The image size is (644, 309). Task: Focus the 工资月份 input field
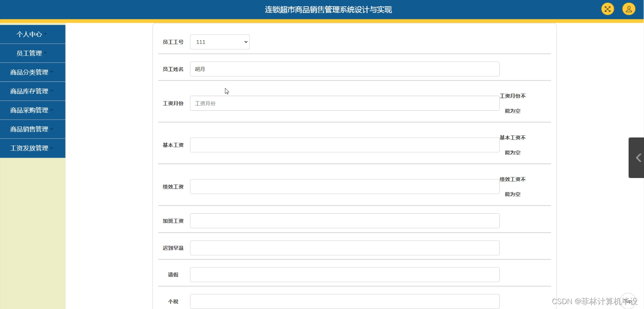[345, 103]
